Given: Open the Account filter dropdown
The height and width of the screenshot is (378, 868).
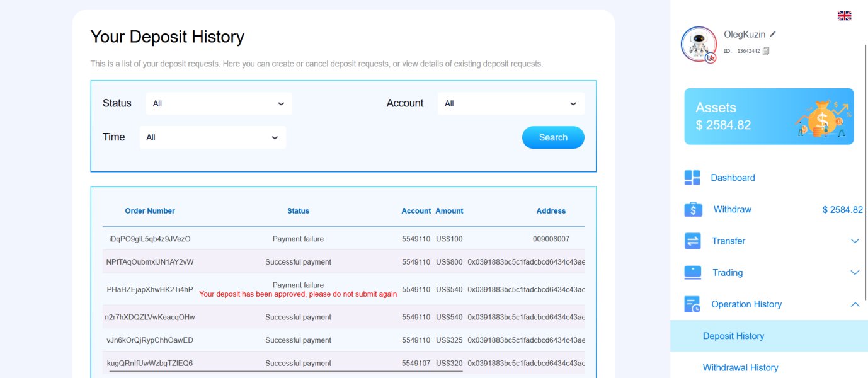Looking at the screenshot, I should [x=511, y=103].
